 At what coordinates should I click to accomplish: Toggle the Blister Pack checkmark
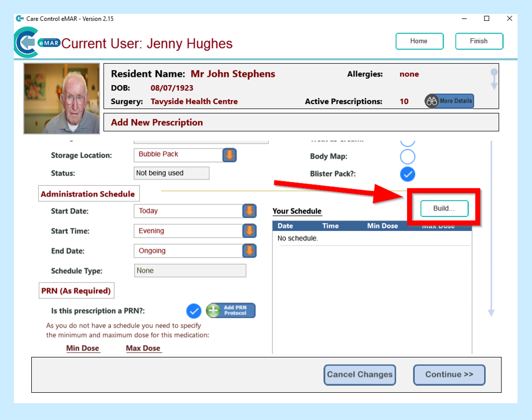408,174
